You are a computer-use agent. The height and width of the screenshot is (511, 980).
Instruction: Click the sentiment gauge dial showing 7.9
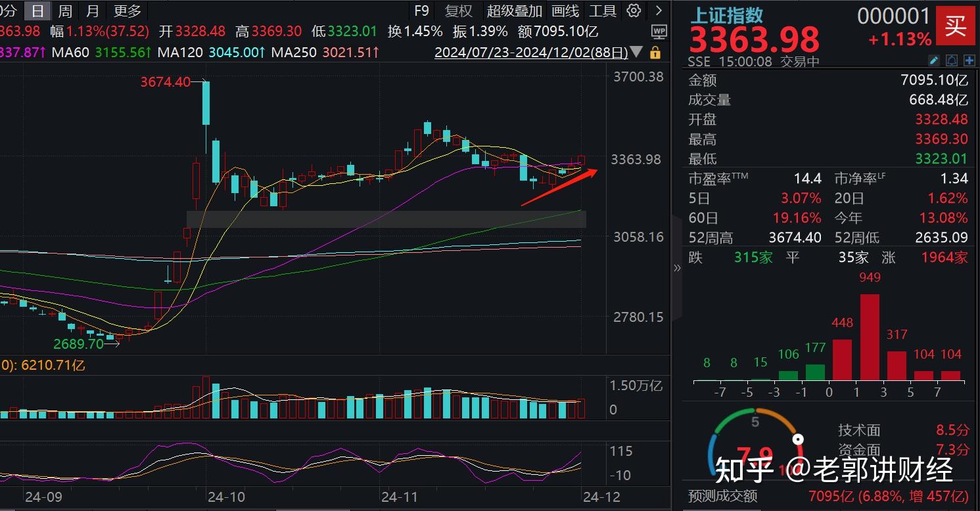757,447
